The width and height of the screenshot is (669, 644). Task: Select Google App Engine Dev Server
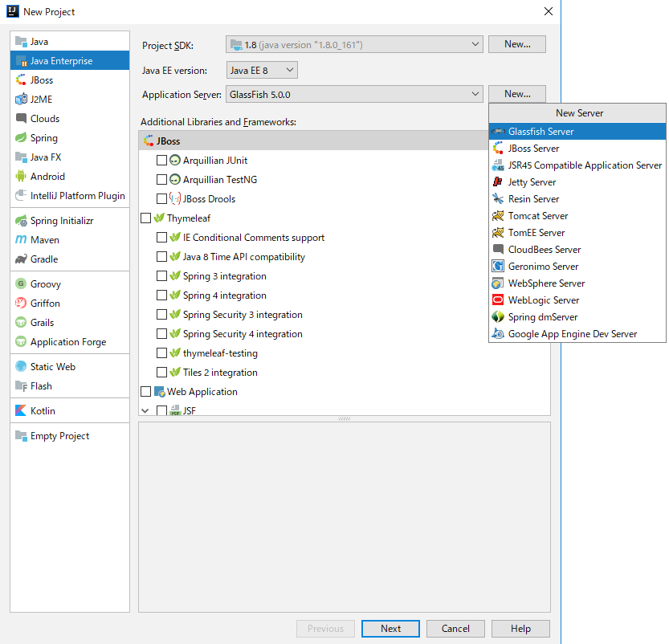coord(577,333)
